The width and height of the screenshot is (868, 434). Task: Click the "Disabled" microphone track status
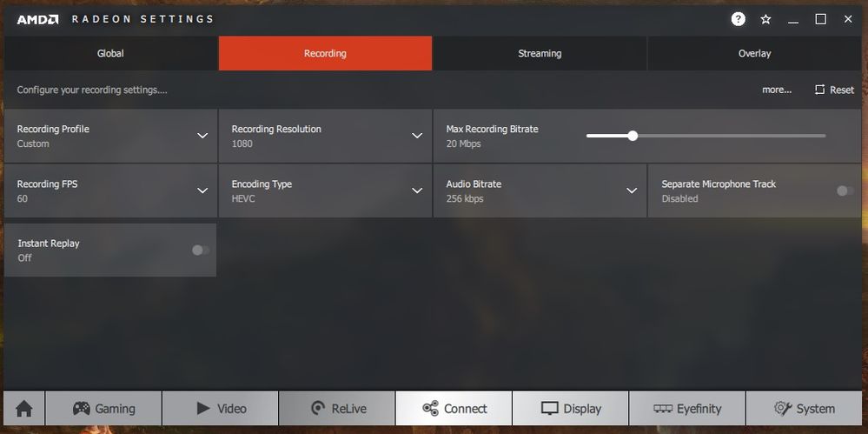pos(679,198)
